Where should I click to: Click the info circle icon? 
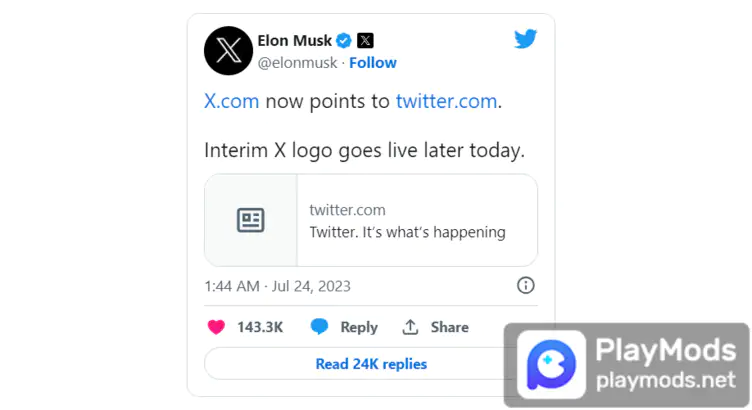coord(526,285)
